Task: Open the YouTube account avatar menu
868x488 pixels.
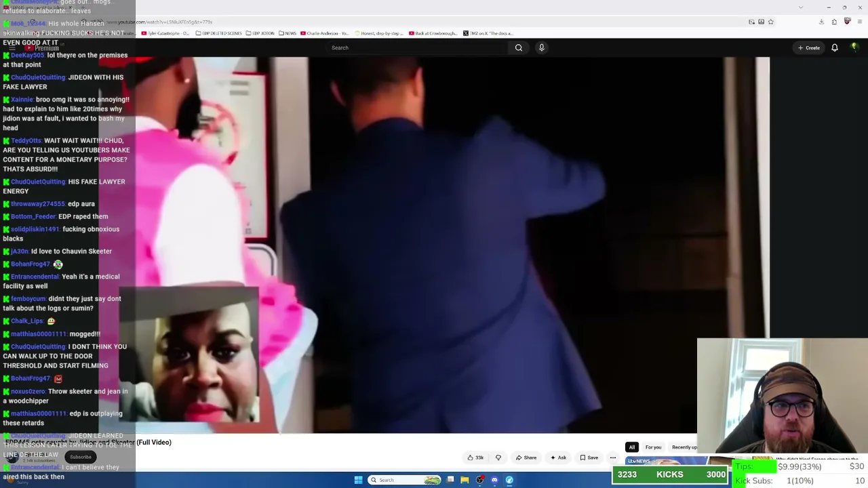Action: [x=854, y=47]
